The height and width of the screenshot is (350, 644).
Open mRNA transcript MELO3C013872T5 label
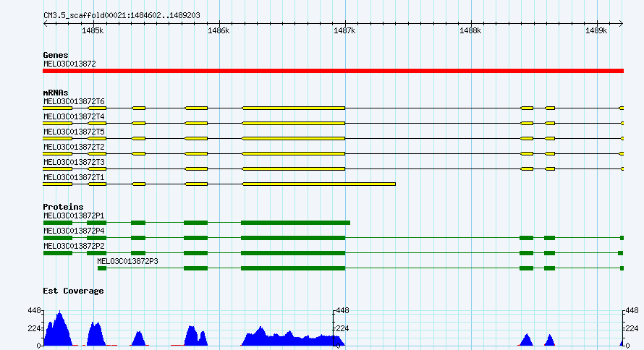[74, 132]
